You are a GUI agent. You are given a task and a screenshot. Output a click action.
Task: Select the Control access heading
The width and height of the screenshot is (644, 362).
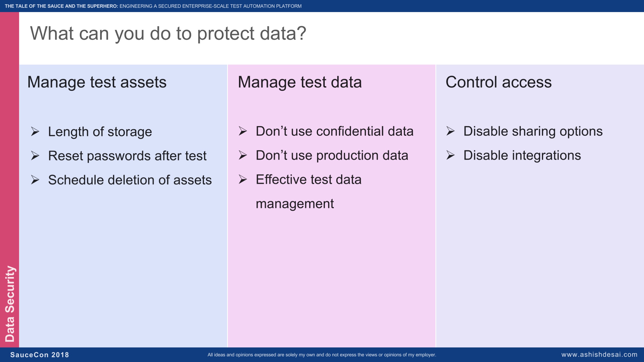(499, 82)
